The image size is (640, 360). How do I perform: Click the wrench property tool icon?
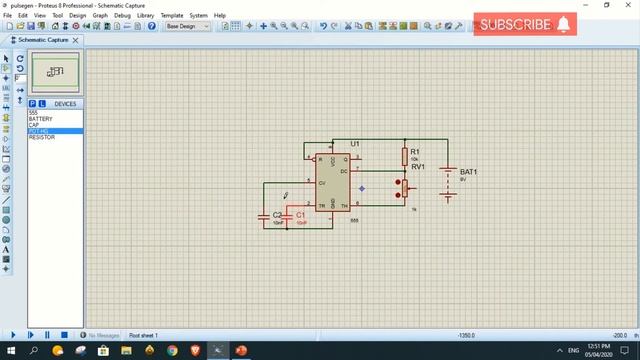[459, 26]
